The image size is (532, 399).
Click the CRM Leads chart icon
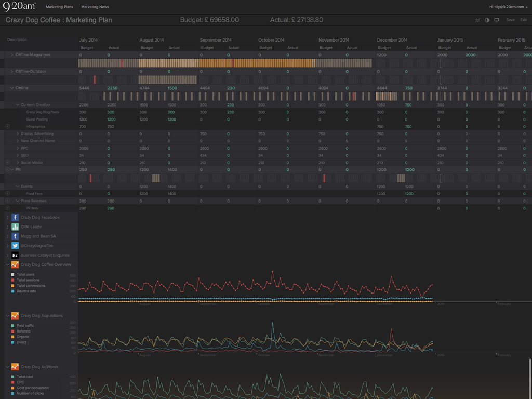pyautogui.click(x=15, y=227)
